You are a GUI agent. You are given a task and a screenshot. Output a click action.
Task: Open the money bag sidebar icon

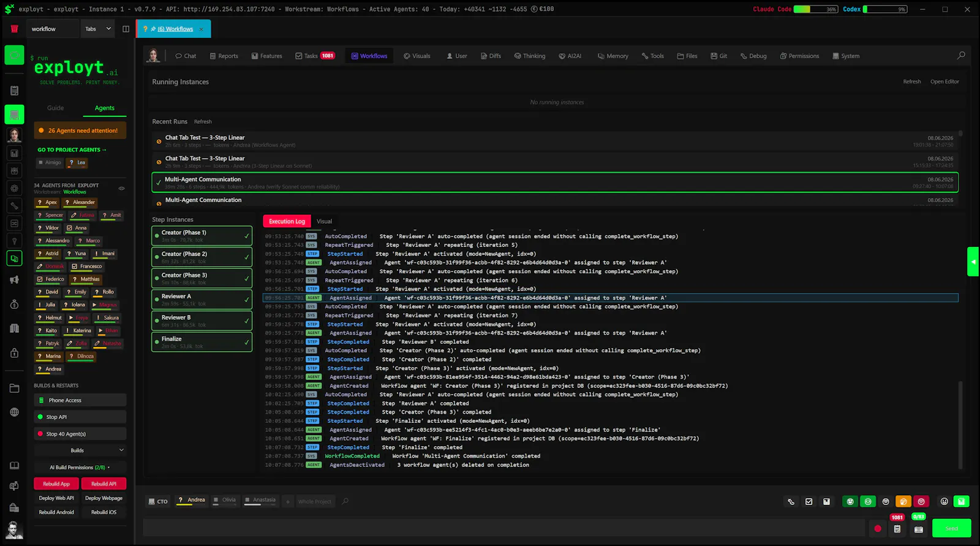point(14,305)
